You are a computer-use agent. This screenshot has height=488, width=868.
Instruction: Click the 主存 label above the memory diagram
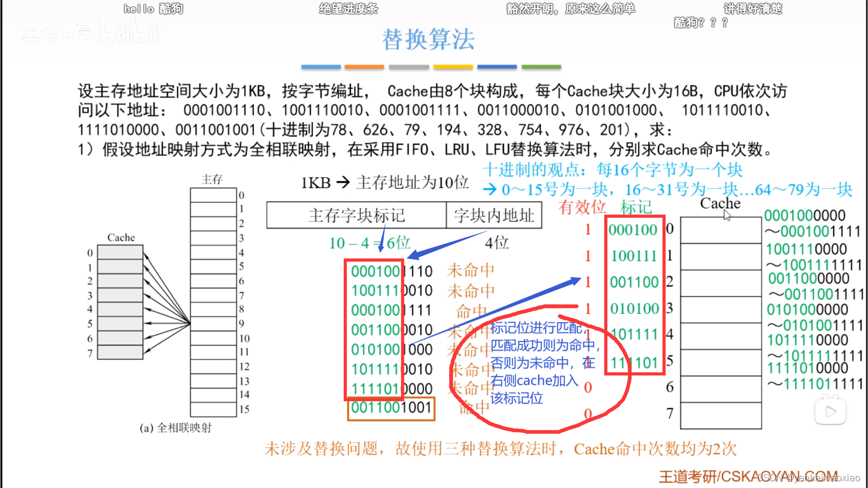(x=212, y=180)
